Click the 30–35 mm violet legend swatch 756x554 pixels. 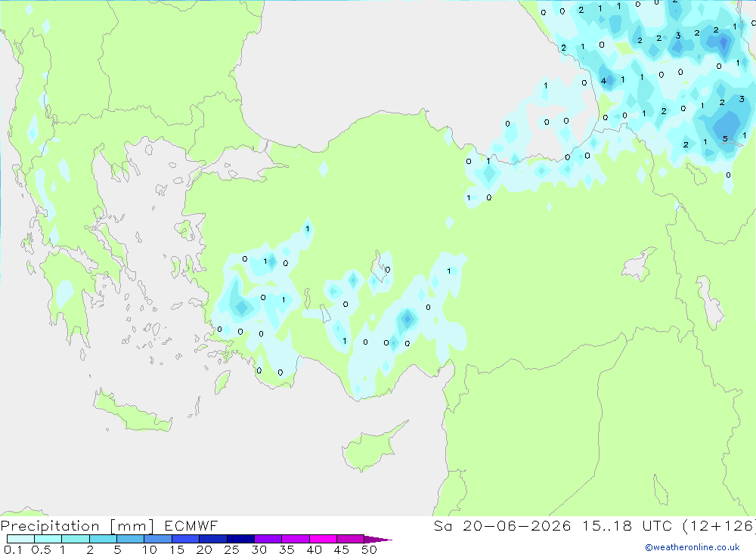pyautogui.click(x=268, y=539)
